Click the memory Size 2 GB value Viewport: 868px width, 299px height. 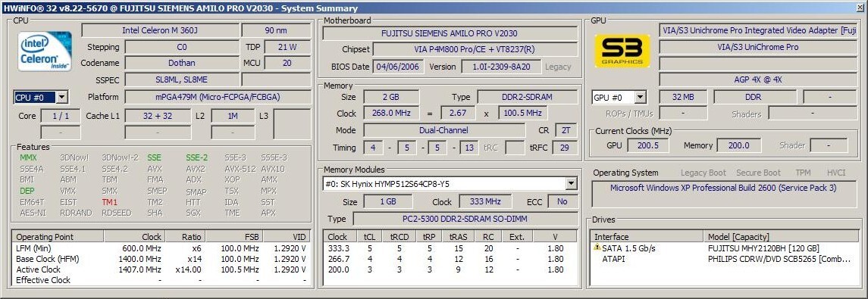(x=391, y=97)
